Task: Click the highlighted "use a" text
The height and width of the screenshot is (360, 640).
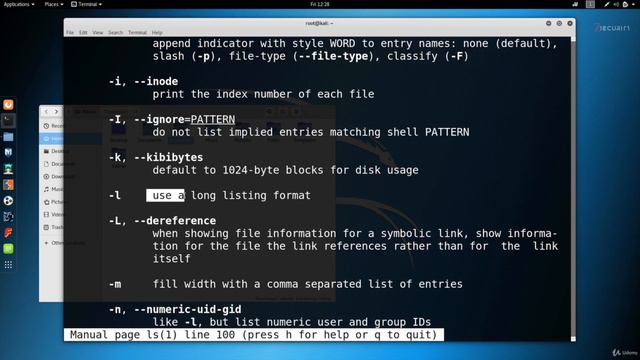Action: click(x=165, y=195)
